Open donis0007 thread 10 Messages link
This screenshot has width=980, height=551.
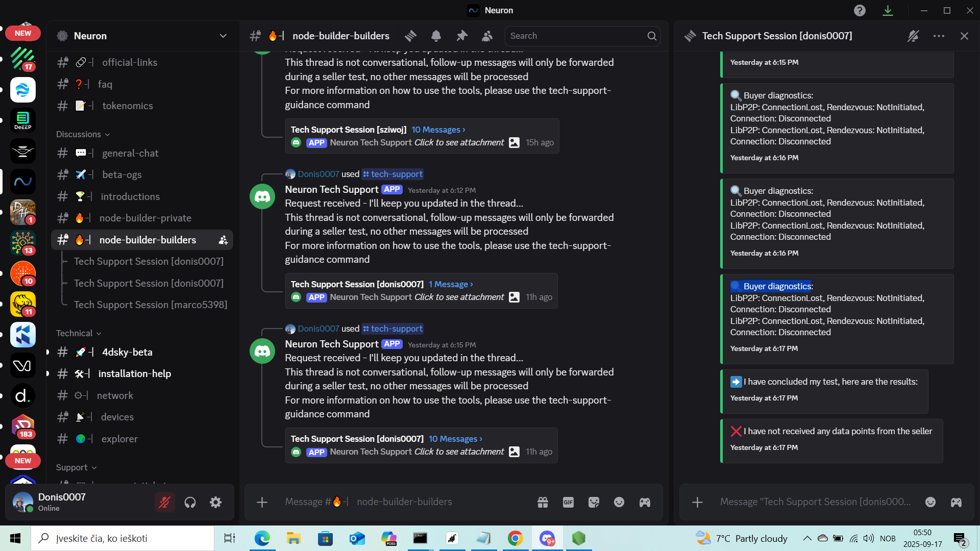pos(455,439)
